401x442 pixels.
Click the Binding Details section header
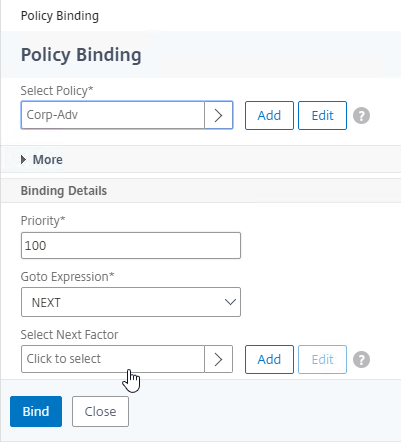64,191
